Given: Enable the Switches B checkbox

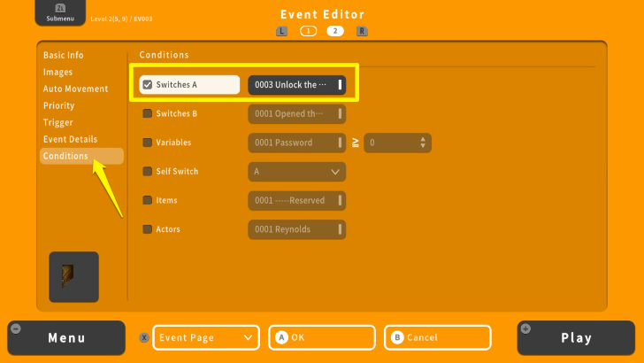Looking at the screenshot, I should [147, 113].
